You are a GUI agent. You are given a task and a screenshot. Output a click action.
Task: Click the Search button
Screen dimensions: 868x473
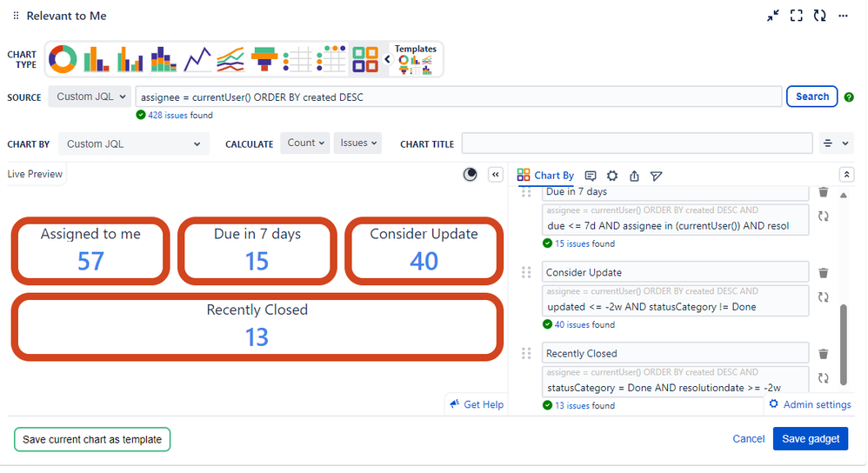[x=812, y=97]
